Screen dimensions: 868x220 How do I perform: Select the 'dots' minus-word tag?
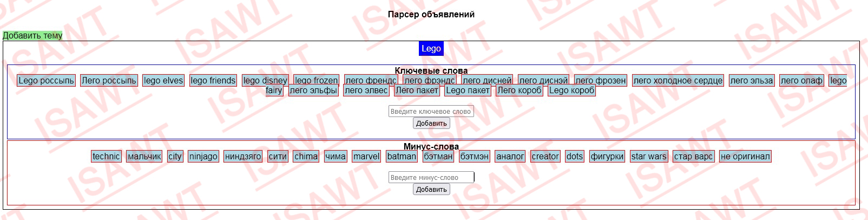[575, 156]
